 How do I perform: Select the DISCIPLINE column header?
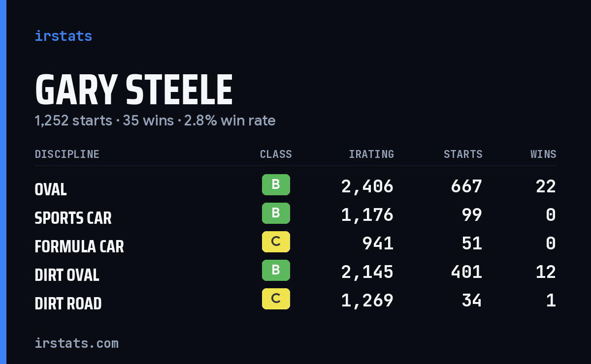[67, 154]
